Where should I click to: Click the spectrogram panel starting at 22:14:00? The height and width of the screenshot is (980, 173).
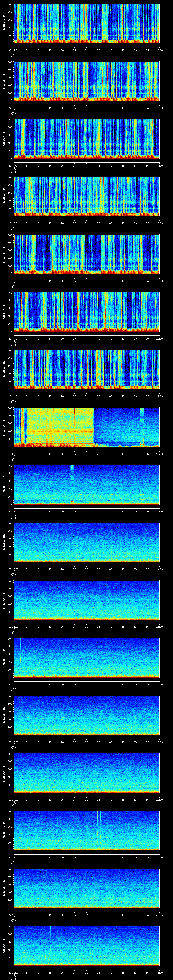tap(87, 24)
